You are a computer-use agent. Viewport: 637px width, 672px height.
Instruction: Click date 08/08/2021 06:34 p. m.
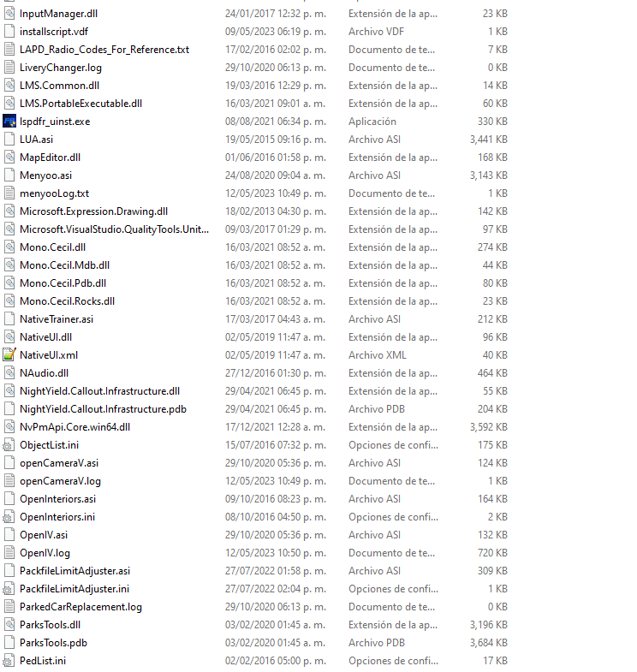276,122
